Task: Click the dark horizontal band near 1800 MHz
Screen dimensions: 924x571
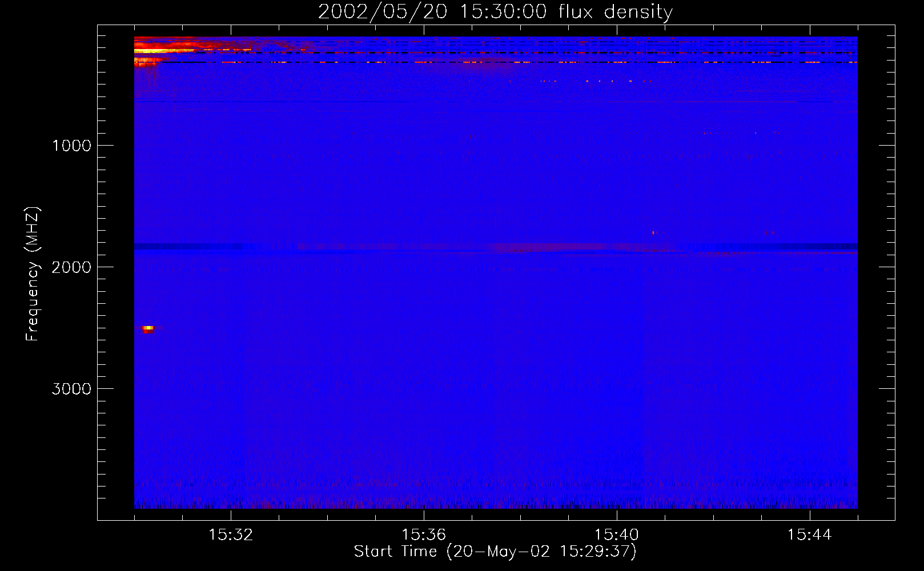Action: (496, 247)
